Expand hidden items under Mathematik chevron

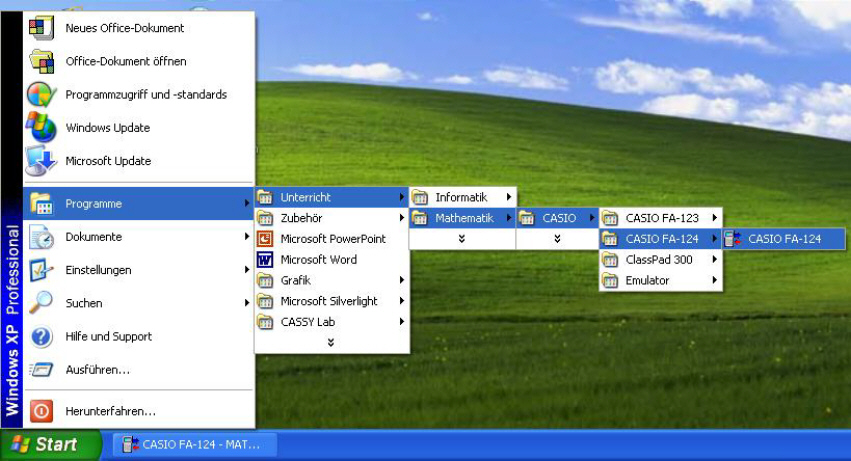(x=462, y=239)
